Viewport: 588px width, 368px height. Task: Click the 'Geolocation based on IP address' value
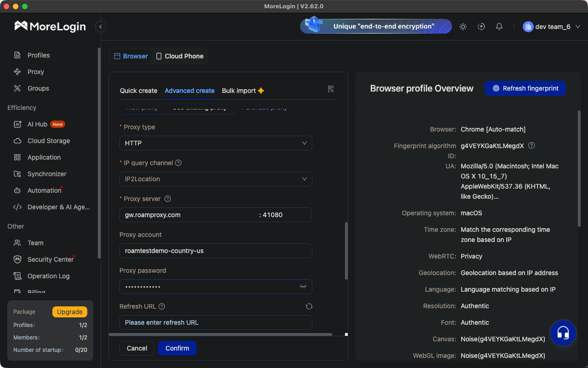tap(509, 273)
